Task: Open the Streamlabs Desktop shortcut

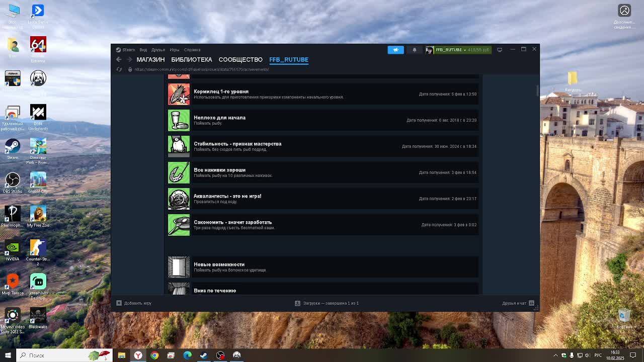Action: pos(38,286)
